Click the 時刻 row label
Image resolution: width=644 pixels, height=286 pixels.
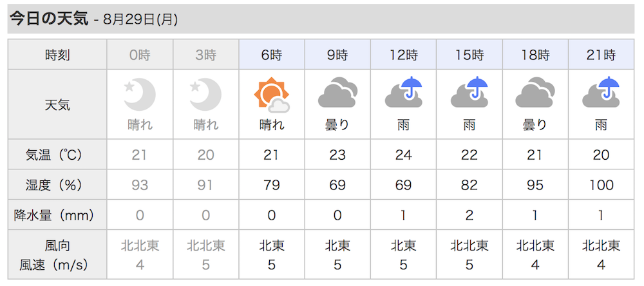point(57,55)
